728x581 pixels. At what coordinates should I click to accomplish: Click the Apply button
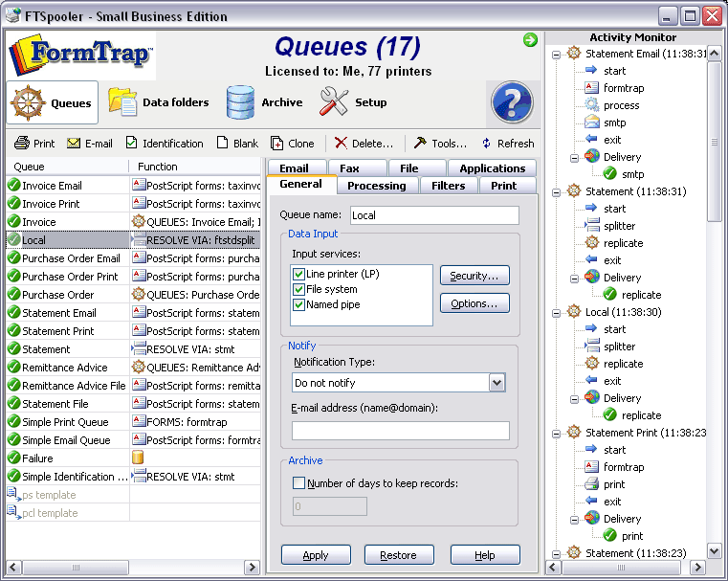point(316,555)
